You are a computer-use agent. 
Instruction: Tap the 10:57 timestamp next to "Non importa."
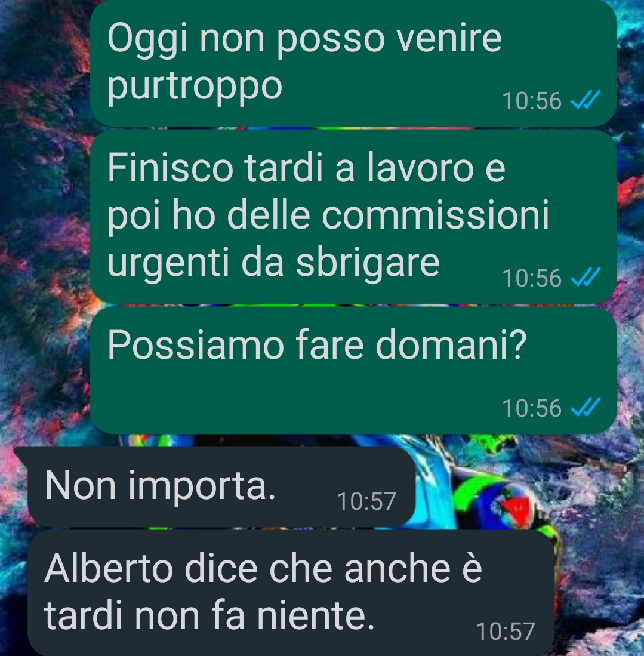(366, 501)
